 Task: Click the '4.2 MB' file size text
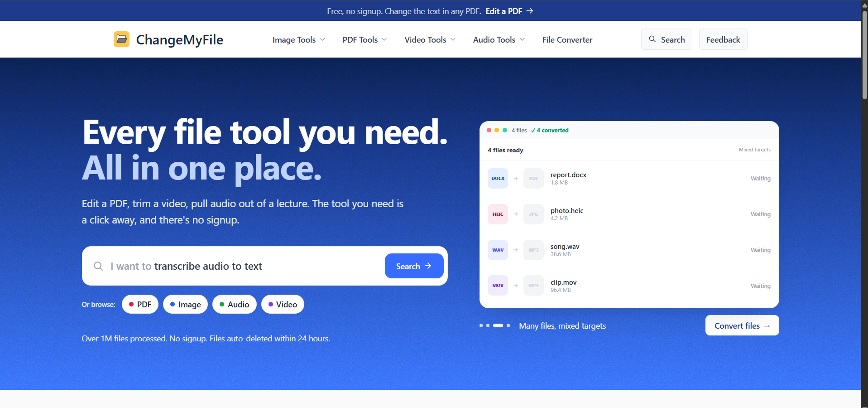click(x=559, y=219)
